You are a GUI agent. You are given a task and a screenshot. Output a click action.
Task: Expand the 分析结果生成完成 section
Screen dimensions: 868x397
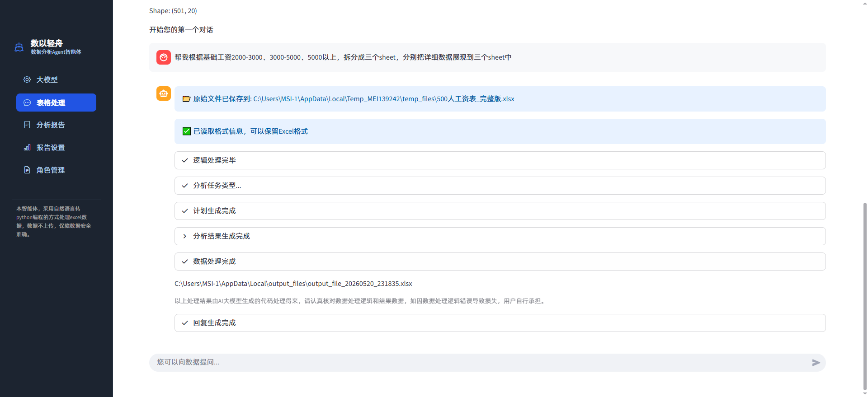pyautogui.click(x=500, y=236)
